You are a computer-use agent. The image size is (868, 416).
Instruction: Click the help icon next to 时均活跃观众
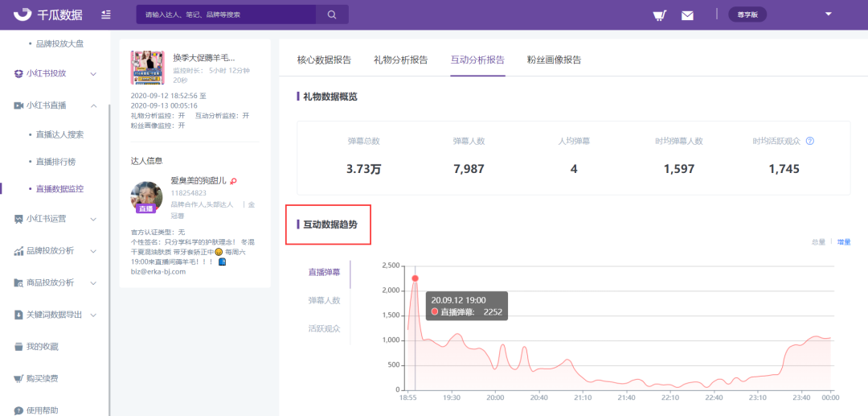click(x=810, y=141)
